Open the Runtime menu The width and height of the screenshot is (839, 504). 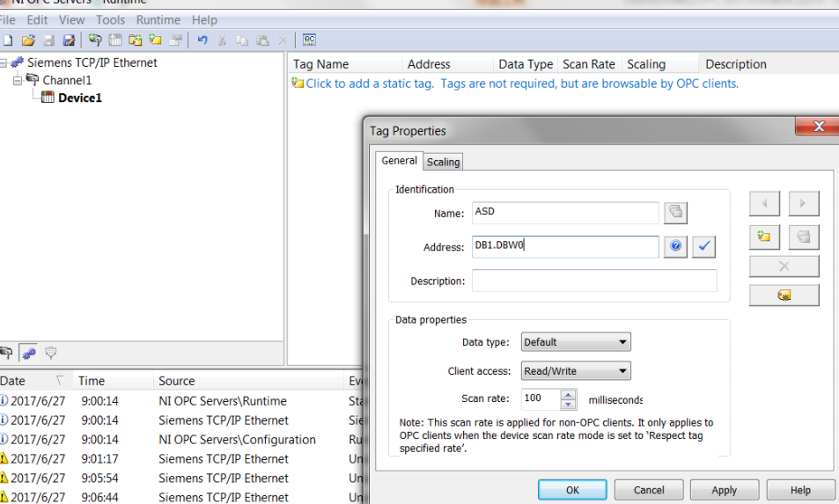[158, 20]
